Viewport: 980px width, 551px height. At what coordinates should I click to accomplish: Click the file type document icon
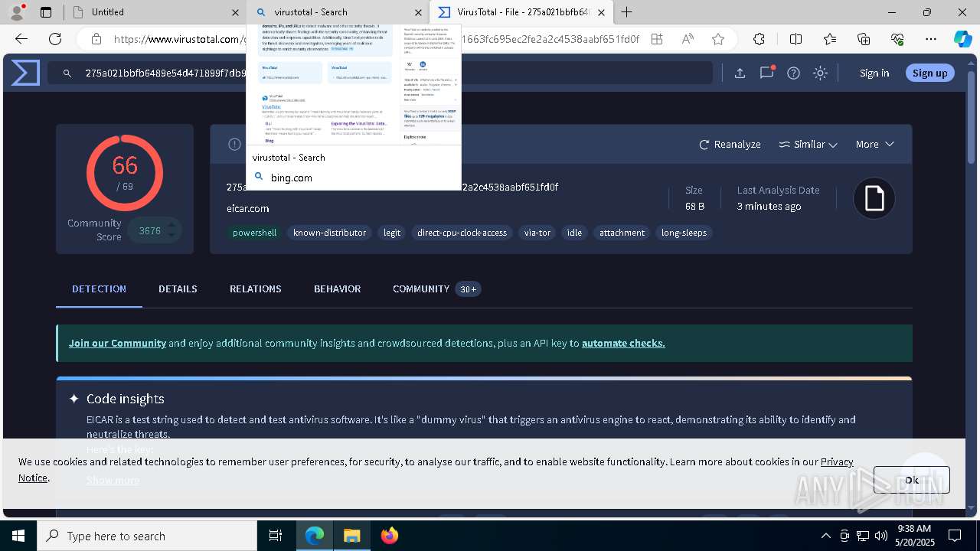pos(874,199)
